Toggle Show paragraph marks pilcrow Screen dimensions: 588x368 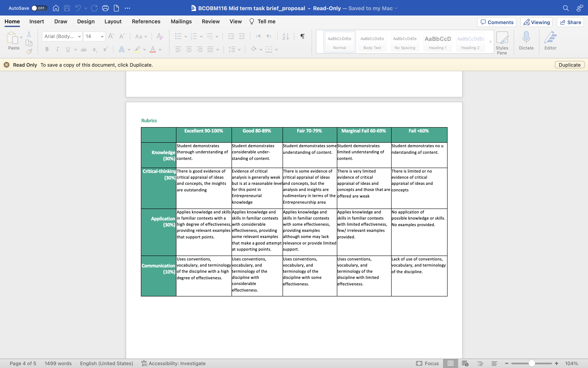click(x=303, y=36)
